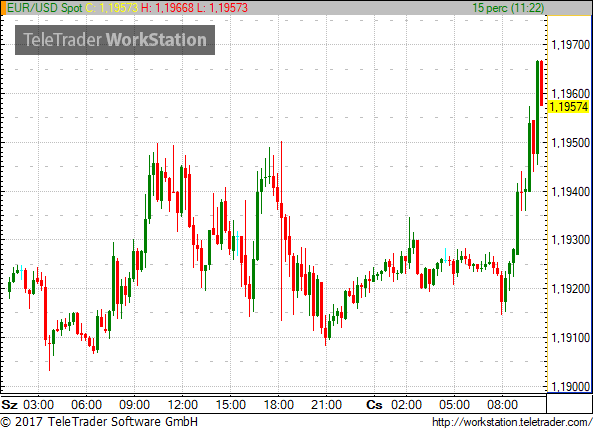
Task: Select the 21:00 time axis label
Action: [x=326, y=405]
